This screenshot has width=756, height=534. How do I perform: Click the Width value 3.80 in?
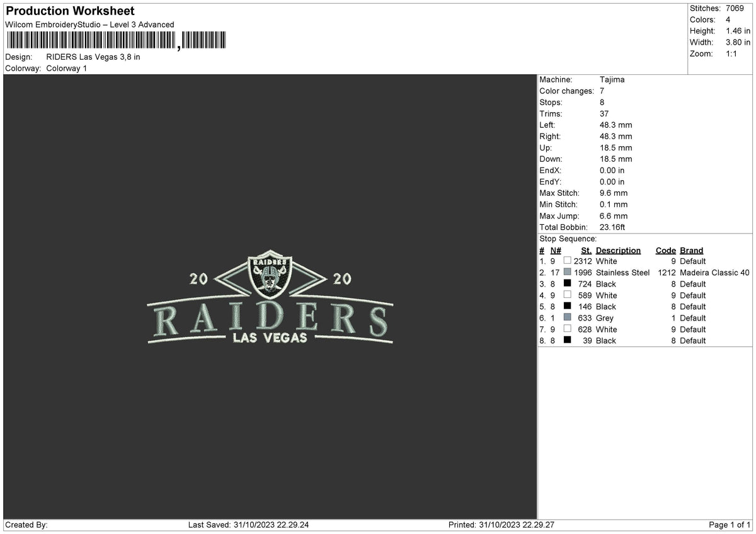(x=738, y=42)
